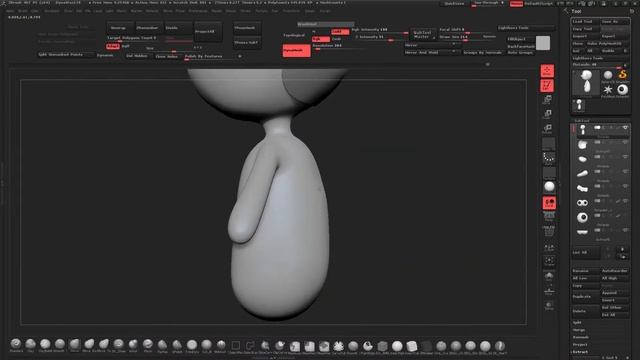Adjust the Rgb Intensity slider
Viewport: 640px width, 360px height.
(380, 31)
